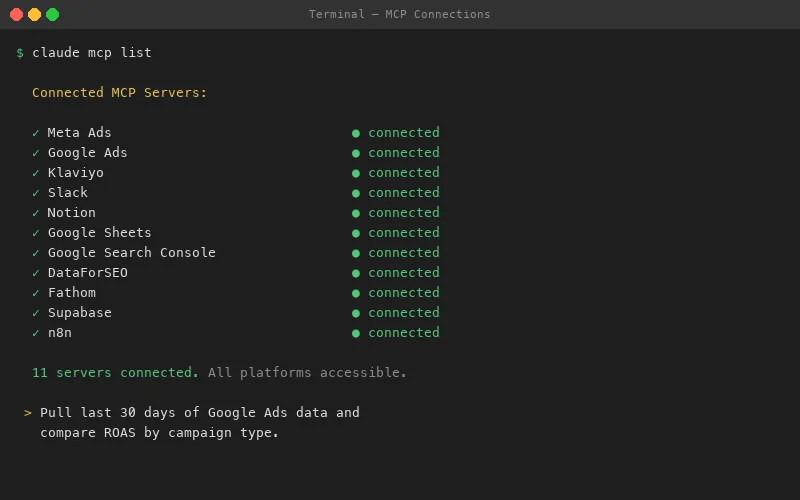Click connected status text for Meta Ads
800x500 pixels.
pyautogui.click(x=404, y=133)
